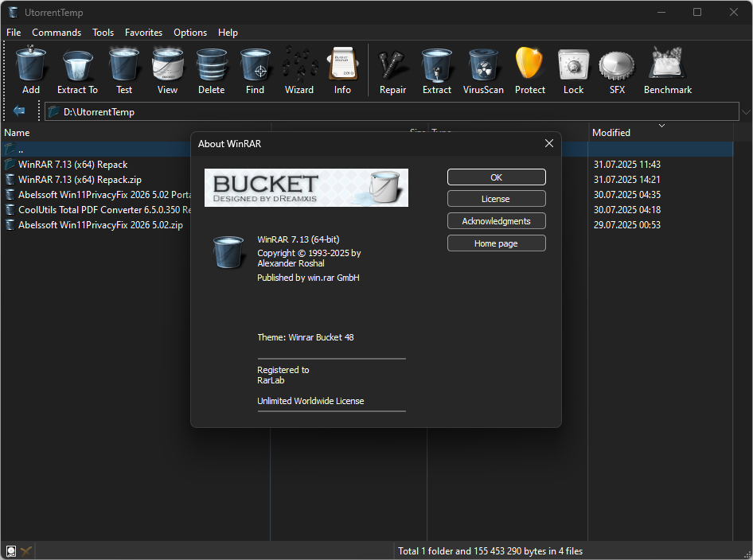Click the D:\UtorrentTemp address field
The height and width of the screenshot is (560, 753).
(392, 112)
